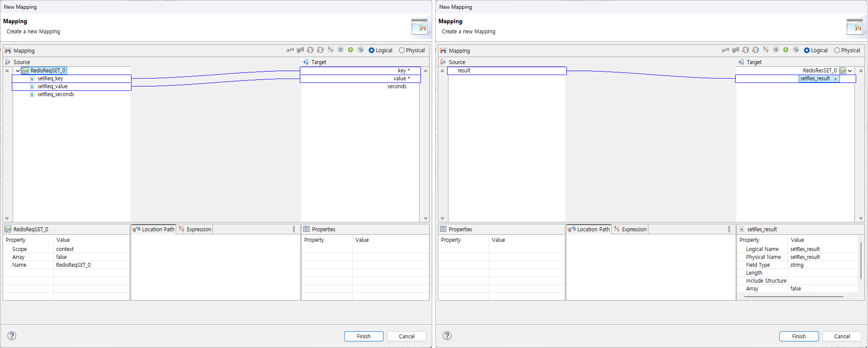Click the RedisReqSET_0 structure icon in Source tree
The height and width of the screenshot is (348, 868).
(25, 71)
